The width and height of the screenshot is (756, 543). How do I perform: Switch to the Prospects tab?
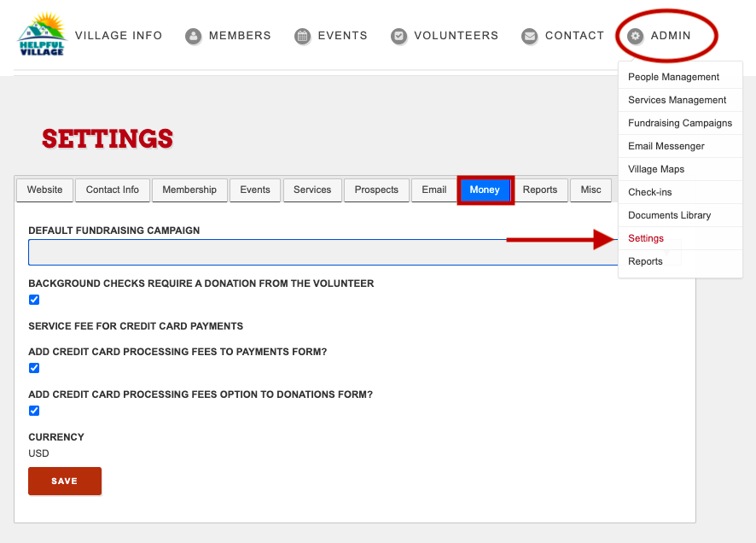coord(376,190)
